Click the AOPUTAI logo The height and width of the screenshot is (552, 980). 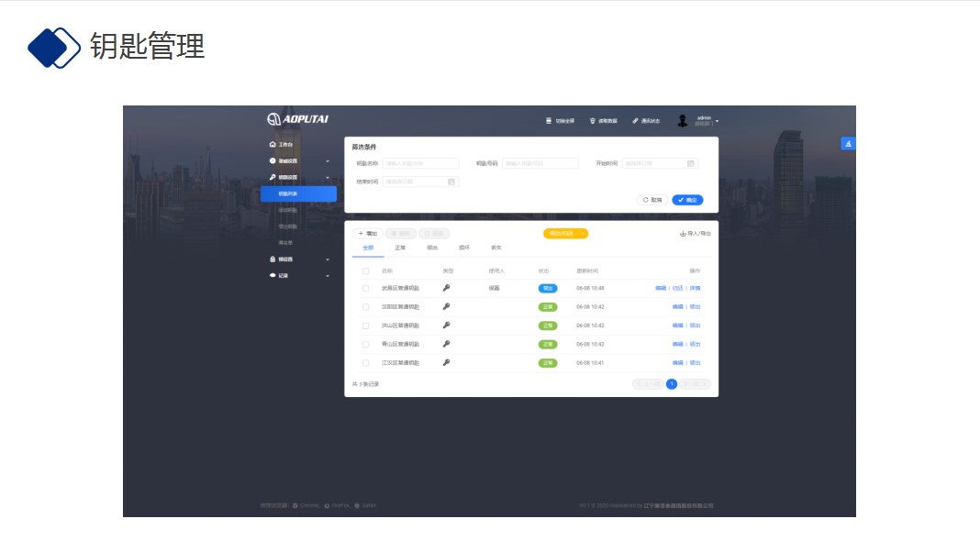coord(297,118)
